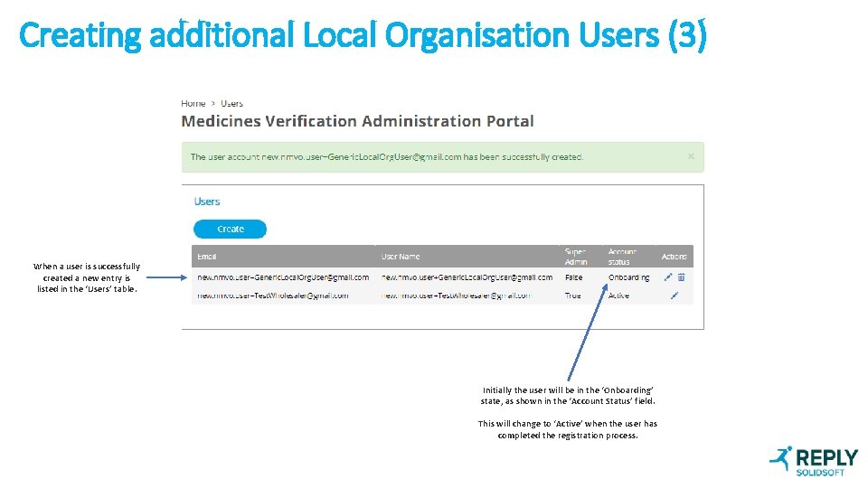Screen dimensions: 868x488
Task: Select the Email column header
Action: 207,257
